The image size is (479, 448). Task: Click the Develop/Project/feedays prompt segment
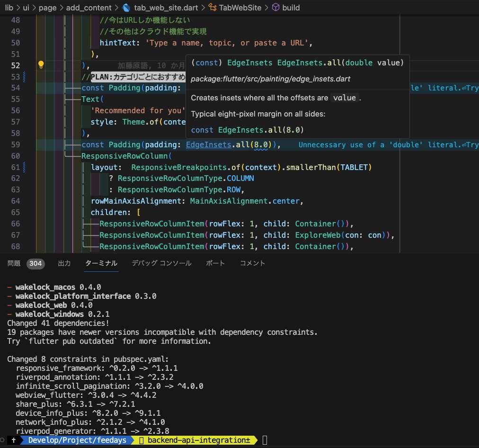[77, 440]
